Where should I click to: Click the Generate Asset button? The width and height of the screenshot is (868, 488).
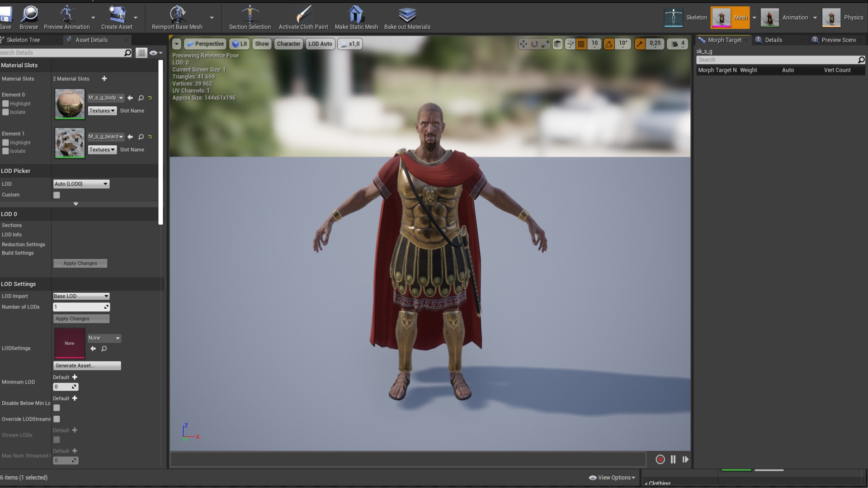pos(87,366)
